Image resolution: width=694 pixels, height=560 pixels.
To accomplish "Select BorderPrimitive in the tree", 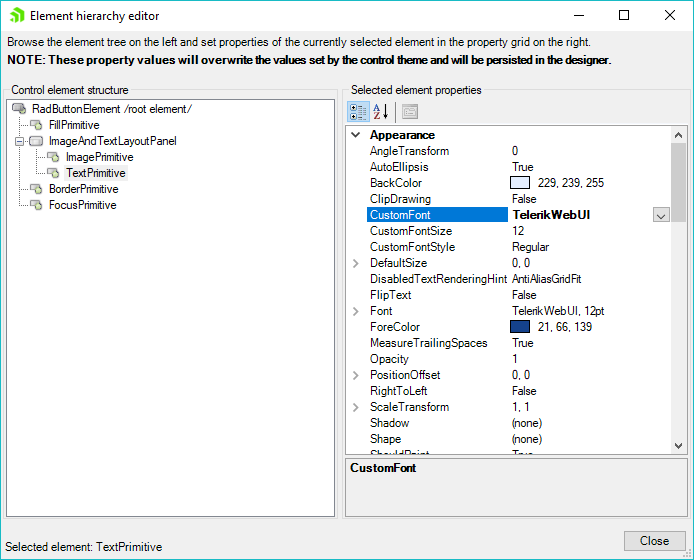I will (84, 189).
